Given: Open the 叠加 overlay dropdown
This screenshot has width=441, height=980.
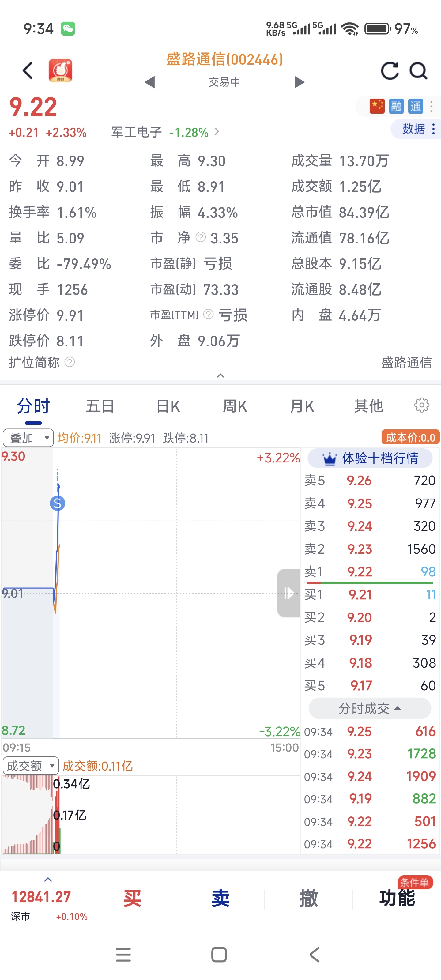Looking at the screenshot, I should (28, 438).
